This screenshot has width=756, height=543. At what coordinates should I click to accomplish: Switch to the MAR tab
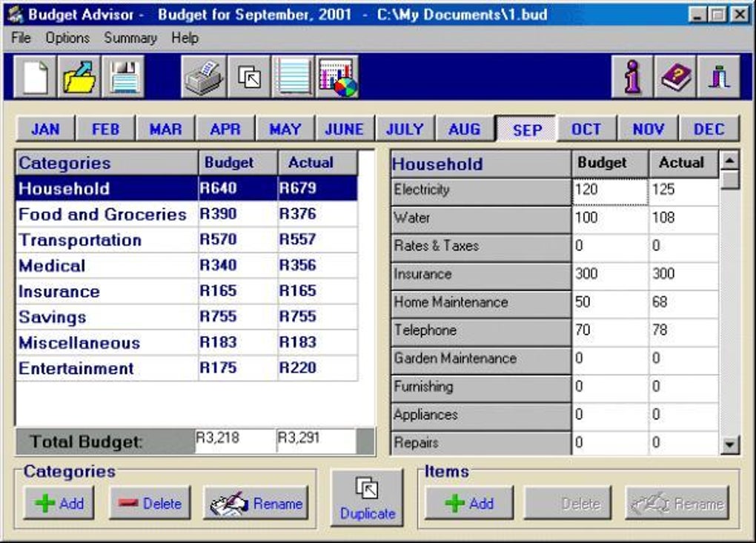pyautogui.click(x=166, y=129)
